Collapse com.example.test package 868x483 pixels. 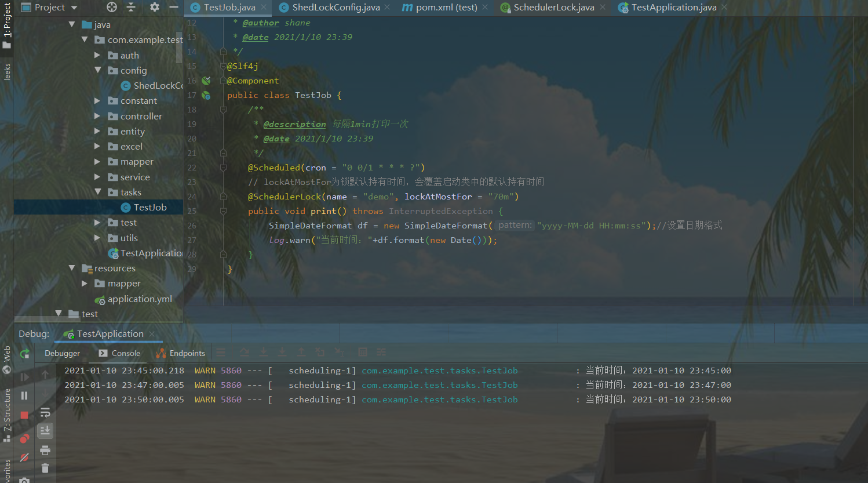coord(85,39)
